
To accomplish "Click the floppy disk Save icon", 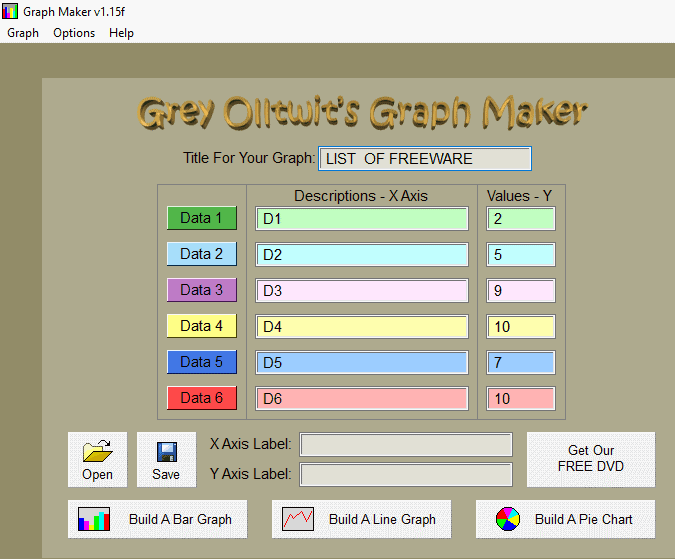I will pyautogui.click(x=167, y=452).
